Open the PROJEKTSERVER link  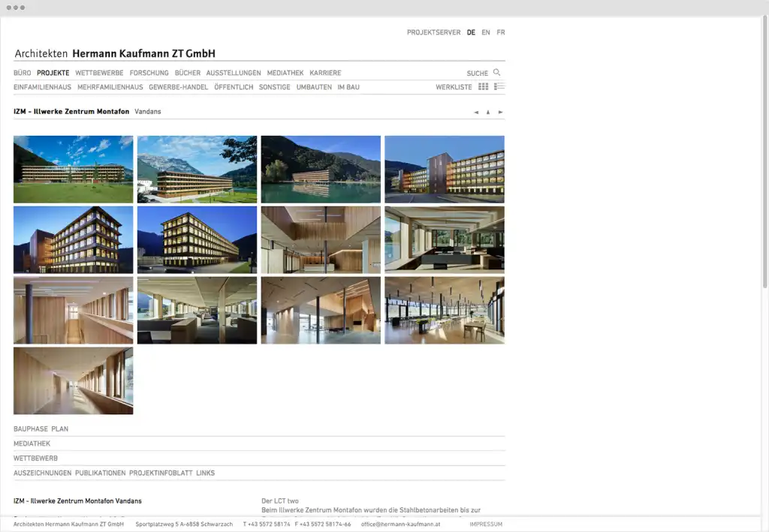pyautogui.click(x=433, y=33)
